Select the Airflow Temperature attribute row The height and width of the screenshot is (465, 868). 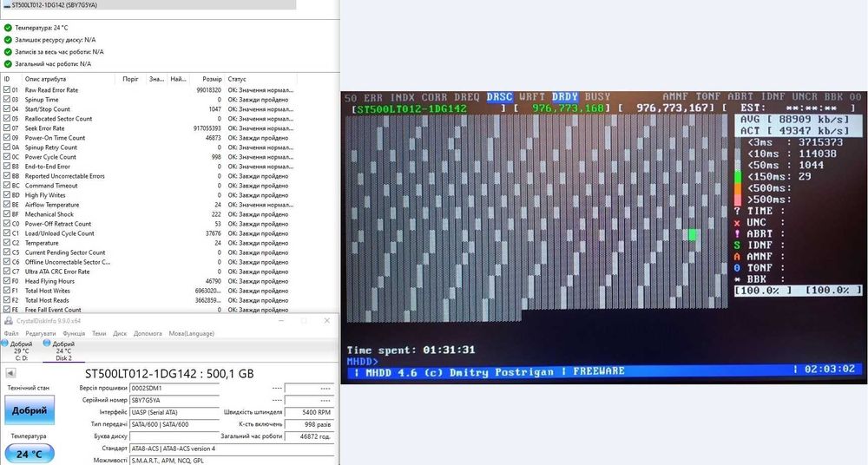tap(149, 205)
